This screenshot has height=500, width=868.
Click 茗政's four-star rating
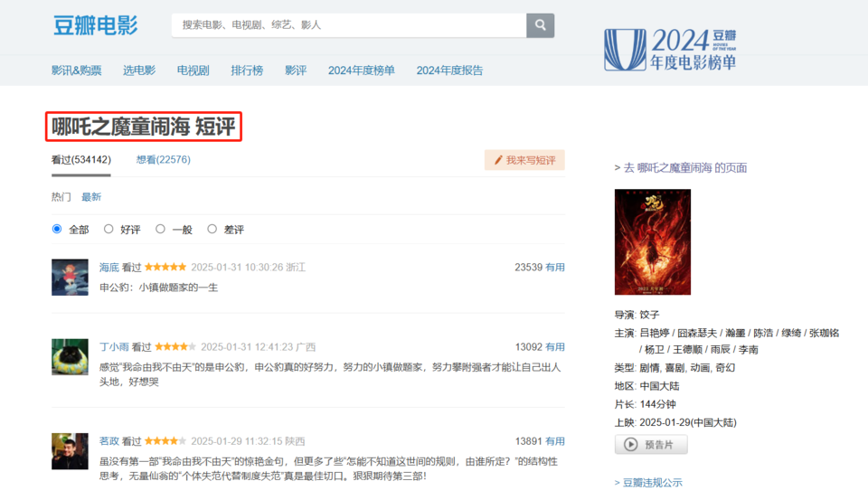click(165, 441)
